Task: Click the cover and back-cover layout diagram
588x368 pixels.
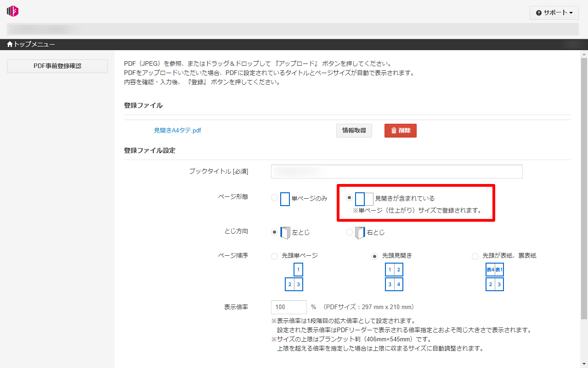Action: (x=494, y=277)
